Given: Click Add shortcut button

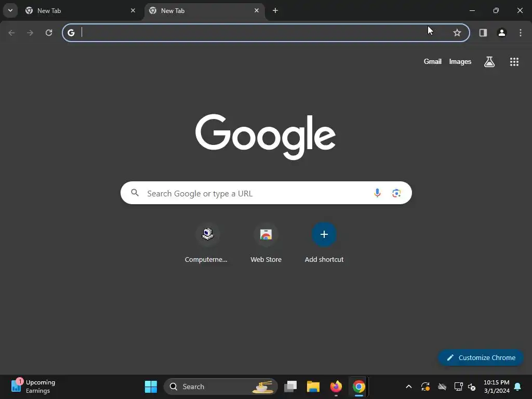Looking at the screenshot, I should pyautogui.click(x=324, y=243).
